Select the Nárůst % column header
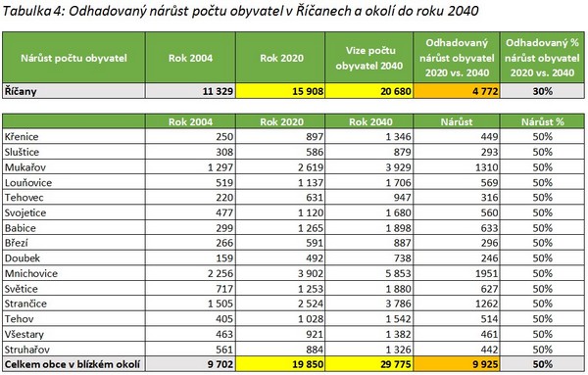 click(x=542, y=121)
